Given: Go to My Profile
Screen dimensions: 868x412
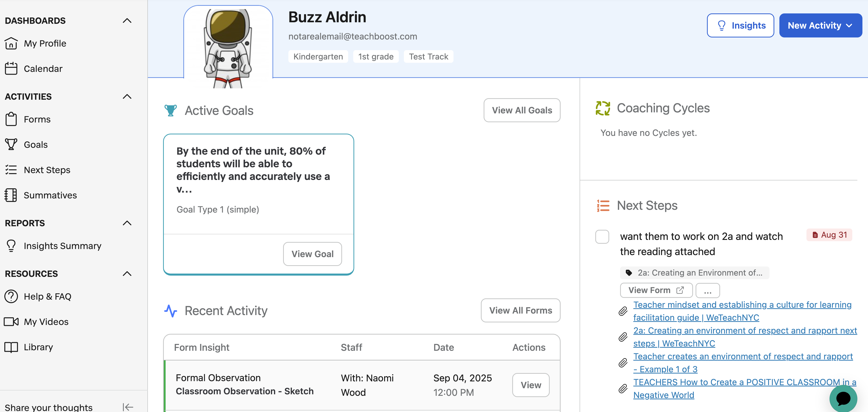Looking at the screenshot, I should click(x=45, y=44).
